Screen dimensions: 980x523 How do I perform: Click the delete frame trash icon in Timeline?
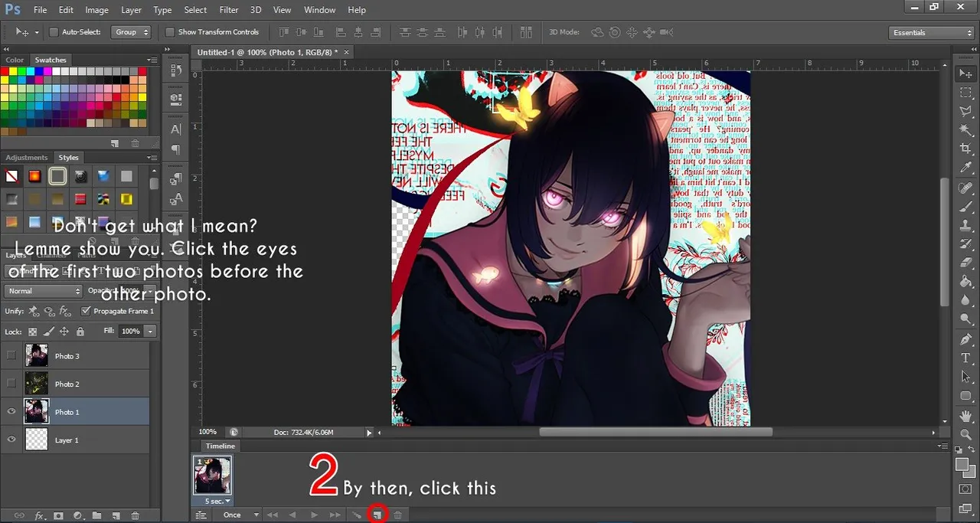[397, 515]
